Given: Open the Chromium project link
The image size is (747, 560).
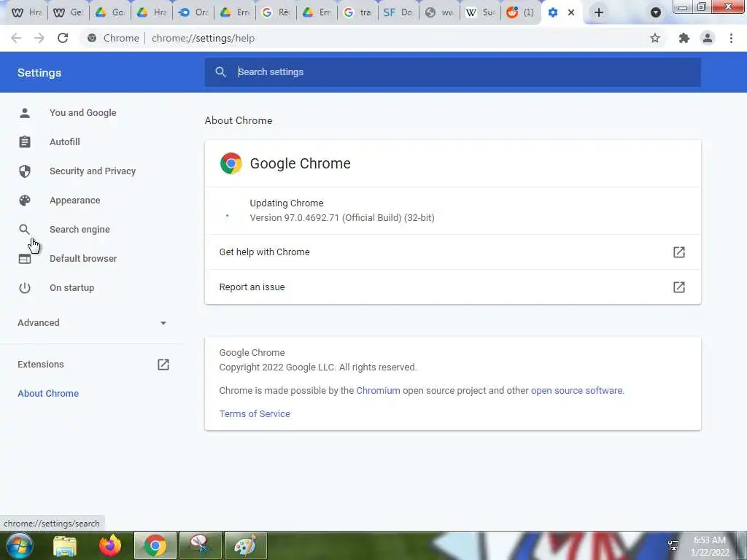Looking at the screenshot, I should 378,391.
